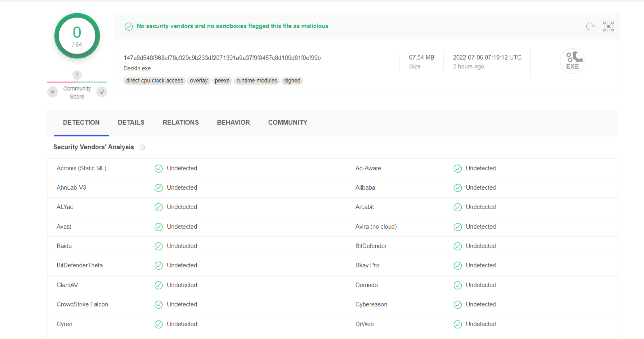Go to the BEHAVIOR tab
The height and width of the screenshot is (339, 644).
(x=233, y=122)
